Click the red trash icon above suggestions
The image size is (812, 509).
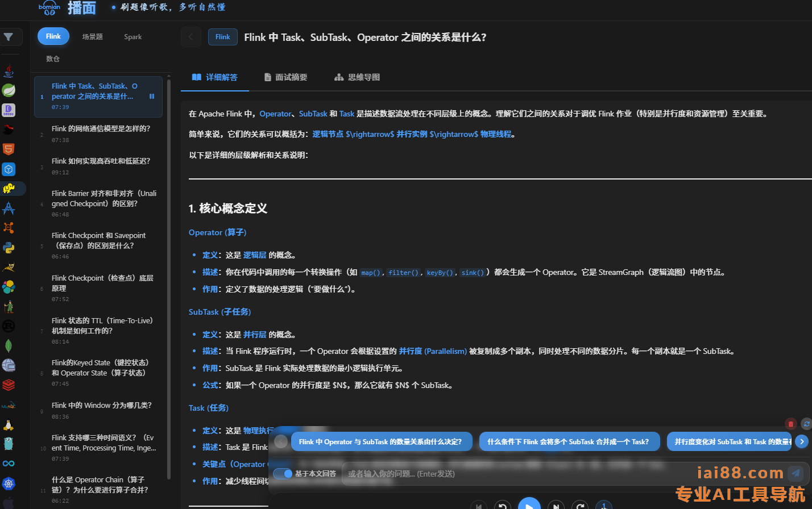790,424
